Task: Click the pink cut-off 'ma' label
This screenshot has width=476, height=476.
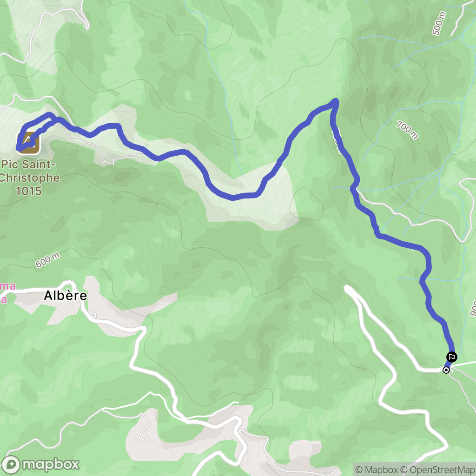Action: tap(7, 286)
